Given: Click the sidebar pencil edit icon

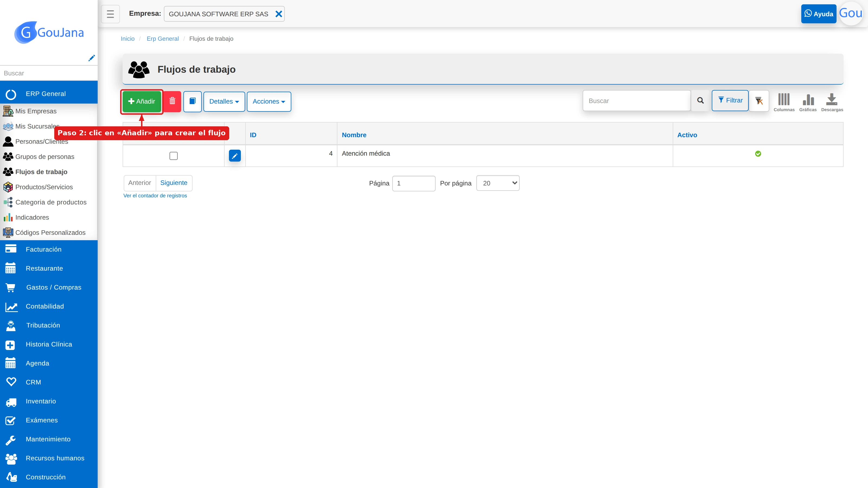Looking at the screenshot, I should [91, 58].
